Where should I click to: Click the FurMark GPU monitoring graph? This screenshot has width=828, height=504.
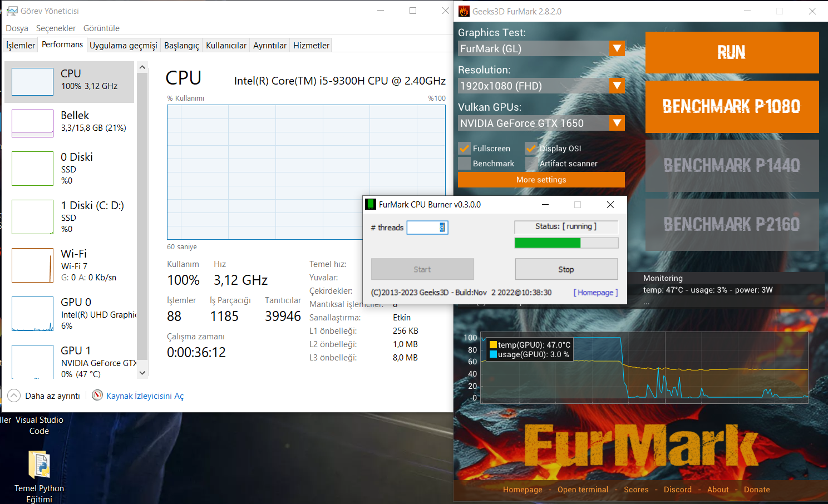(x=644, y=367)
